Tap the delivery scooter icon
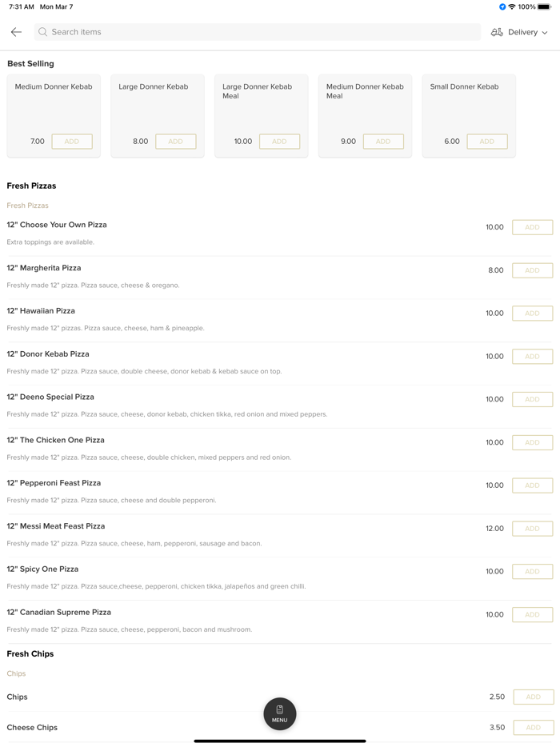The width and height of the screenshot is (560, 747). tap(497, 32)
